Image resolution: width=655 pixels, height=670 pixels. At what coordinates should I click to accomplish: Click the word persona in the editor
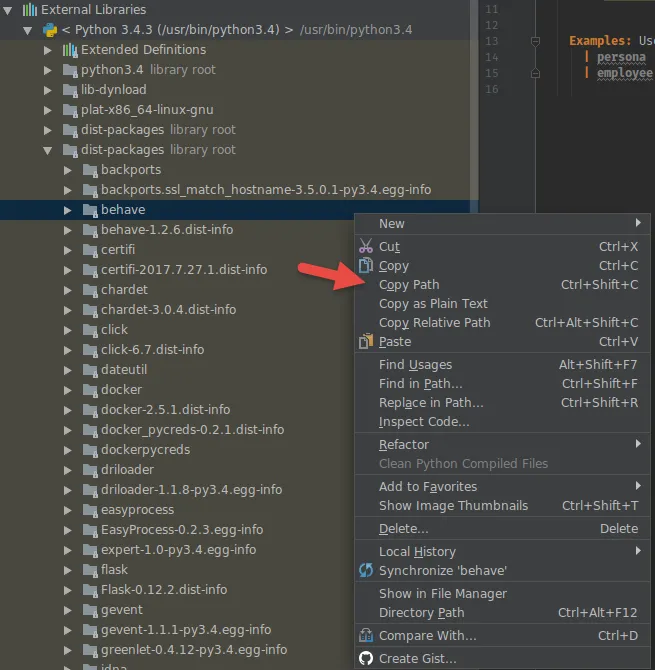(621, 57)
